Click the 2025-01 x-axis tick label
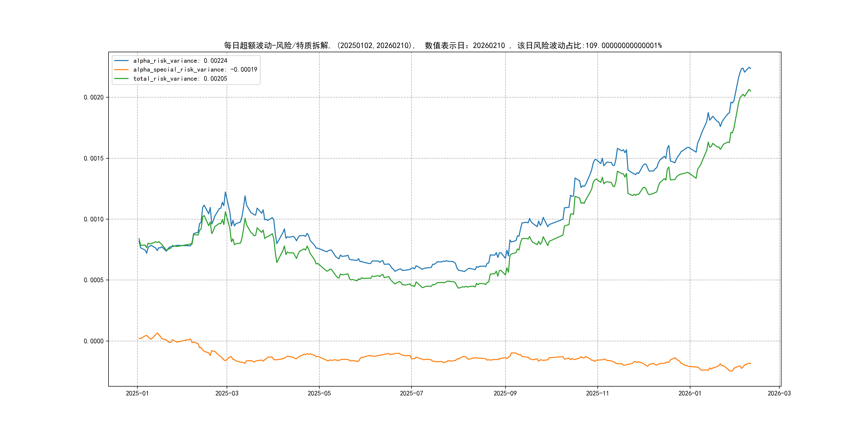Viewport: 868px width, 434px height. tap(137, 393)
